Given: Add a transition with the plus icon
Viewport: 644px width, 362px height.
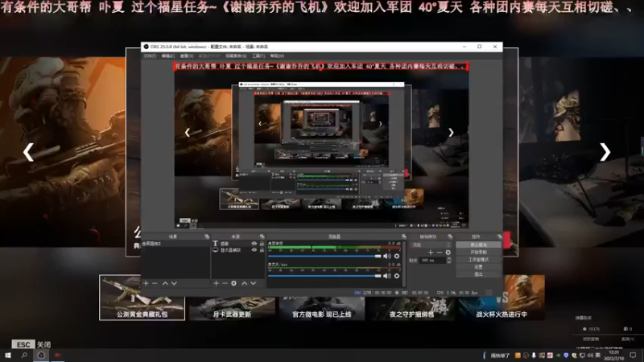Looking at the screenshot, I should (x=430, y=253).
